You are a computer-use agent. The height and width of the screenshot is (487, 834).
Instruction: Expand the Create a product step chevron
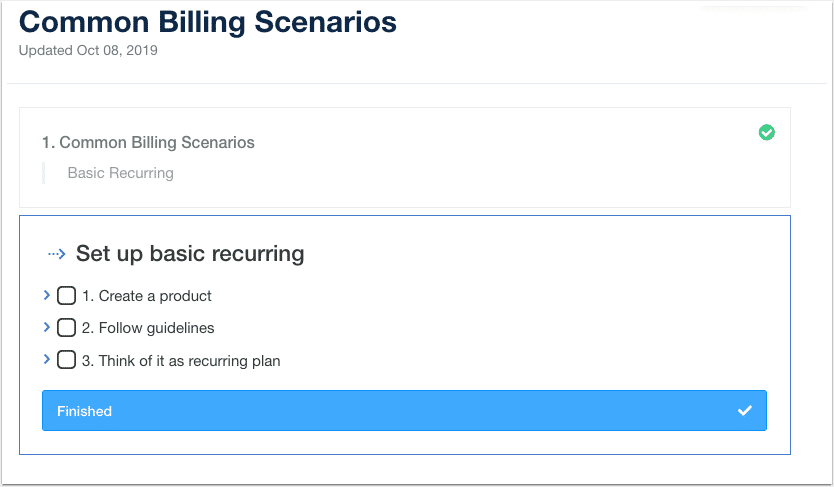point(47,295)
